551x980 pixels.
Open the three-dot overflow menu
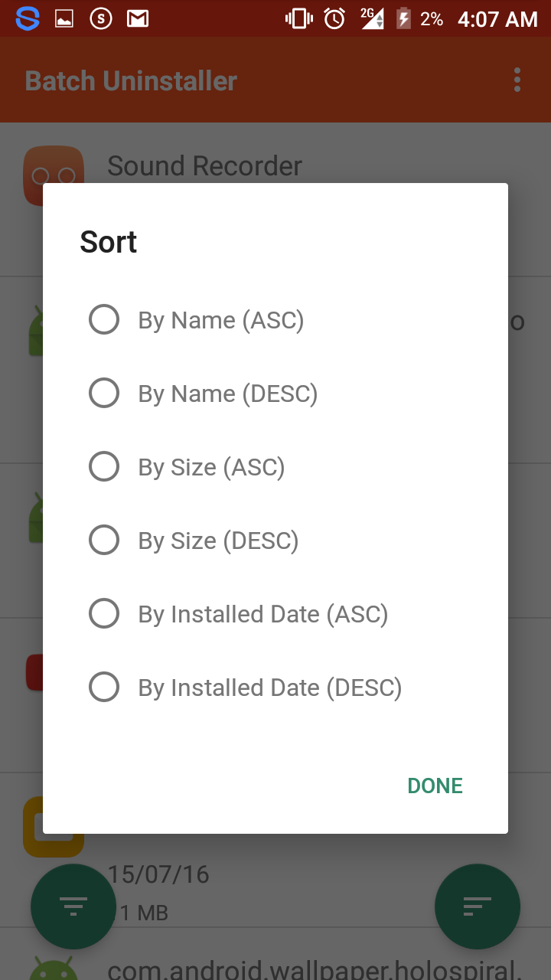[517, 80]
